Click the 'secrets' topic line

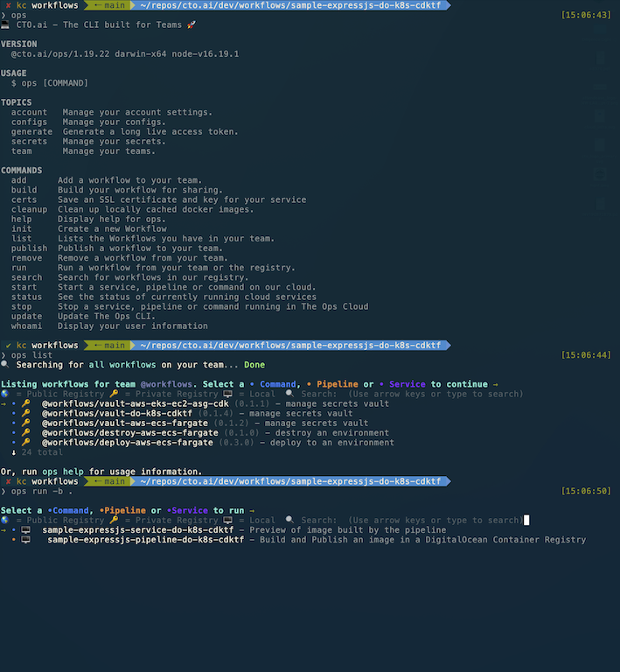(88, 142)
